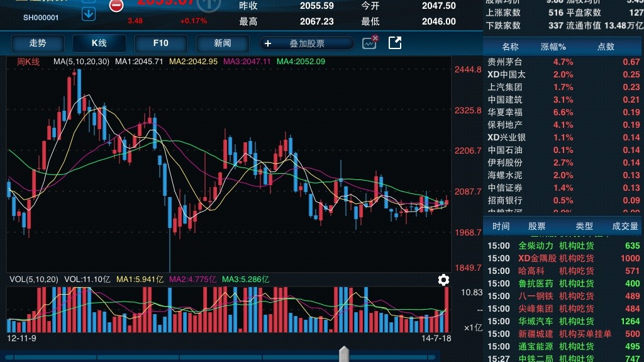
Task: Click the share/export icon in the toolbar
Action: [x=395, y=43]
